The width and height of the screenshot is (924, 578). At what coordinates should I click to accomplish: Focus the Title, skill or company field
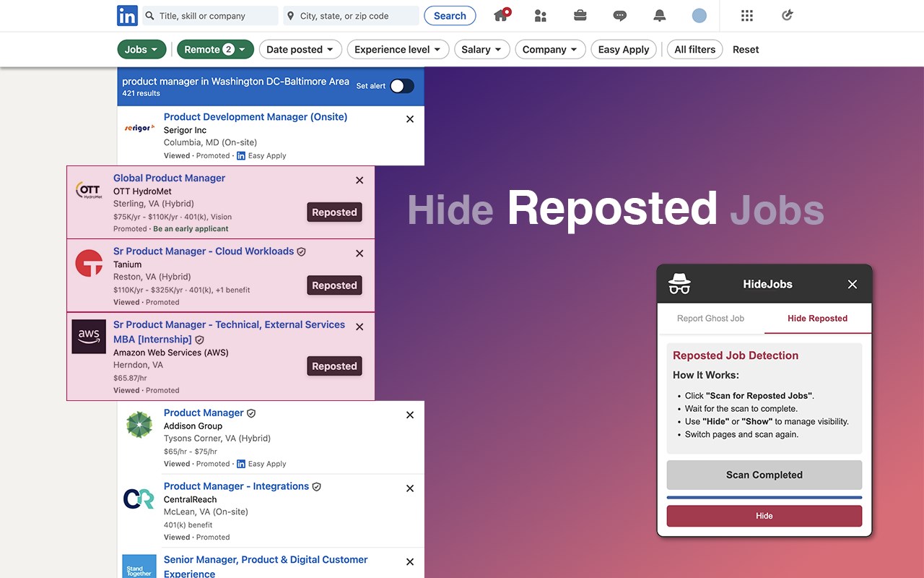(210, 16)
